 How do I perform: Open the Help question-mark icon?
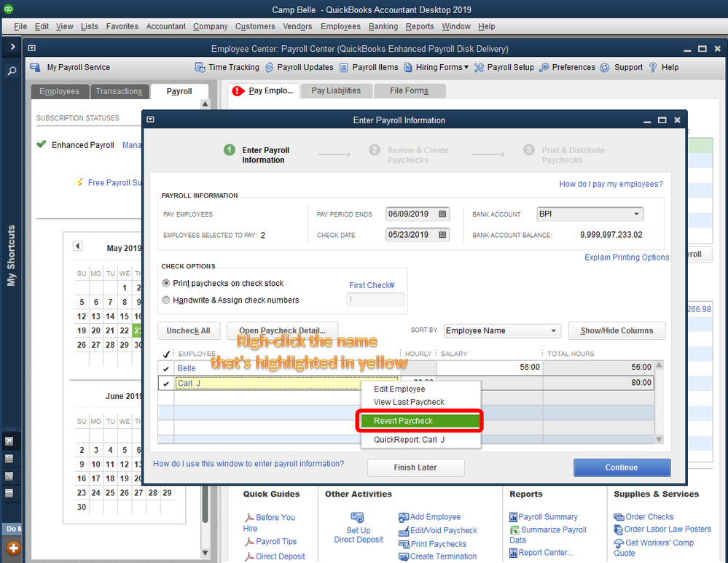click(x=653, y=67)
